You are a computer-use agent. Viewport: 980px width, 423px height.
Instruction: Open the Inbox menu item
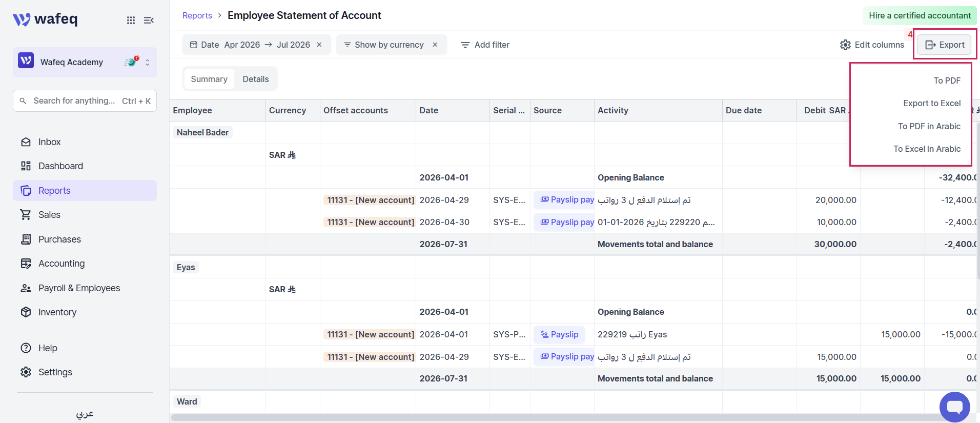coord(85,142)
